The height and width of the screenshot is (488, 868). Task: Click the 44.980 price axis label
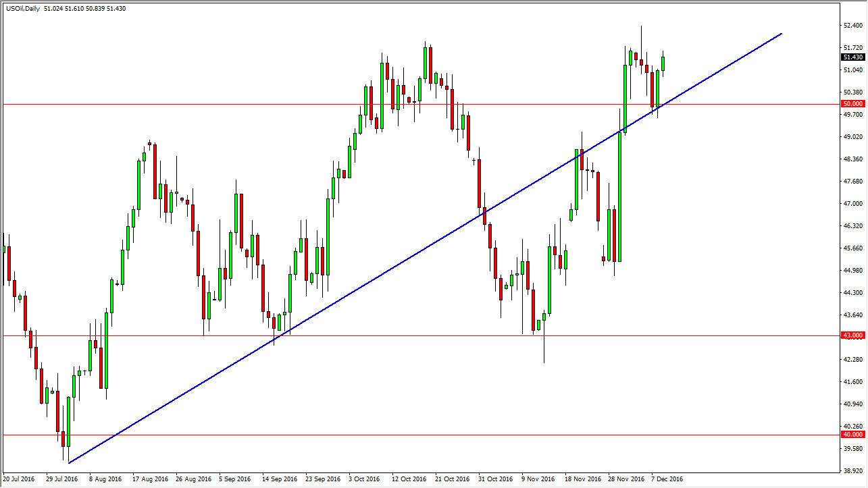click(x=853, y=271)
